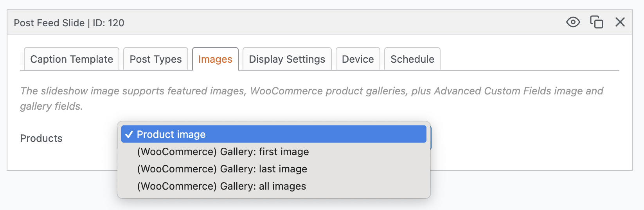Viewport: 644px width, 210px height.
Task: Open the Device tab
Action: click(x=358, y=59)
